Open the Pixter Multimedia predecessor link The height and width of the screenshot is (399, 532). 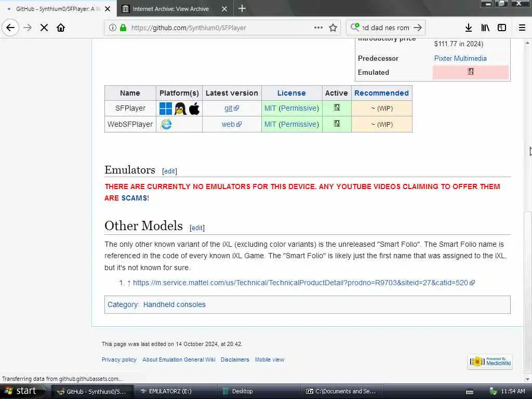pyautogui.click(x=460, y=58)
